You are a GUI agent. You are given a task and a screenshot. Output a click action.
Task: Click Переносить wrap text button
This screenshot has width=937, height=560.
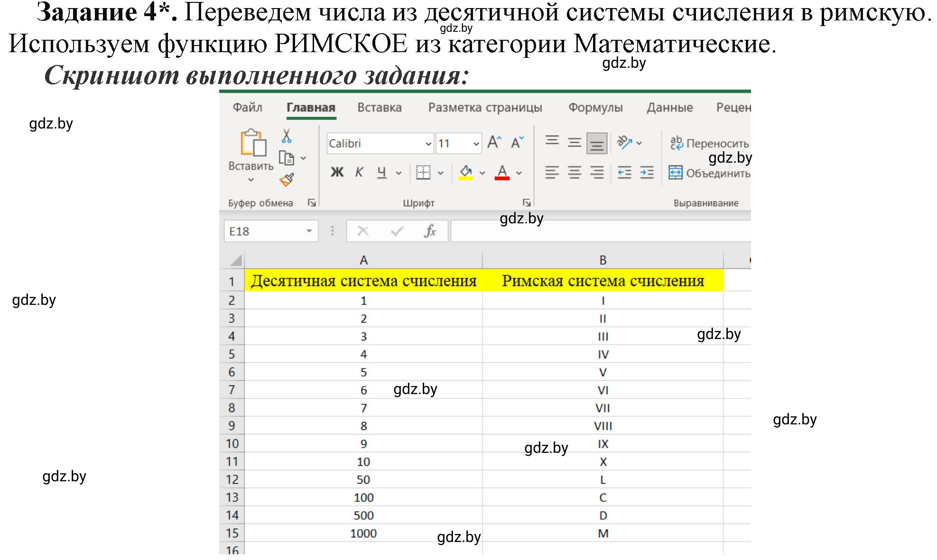point(709,143)
